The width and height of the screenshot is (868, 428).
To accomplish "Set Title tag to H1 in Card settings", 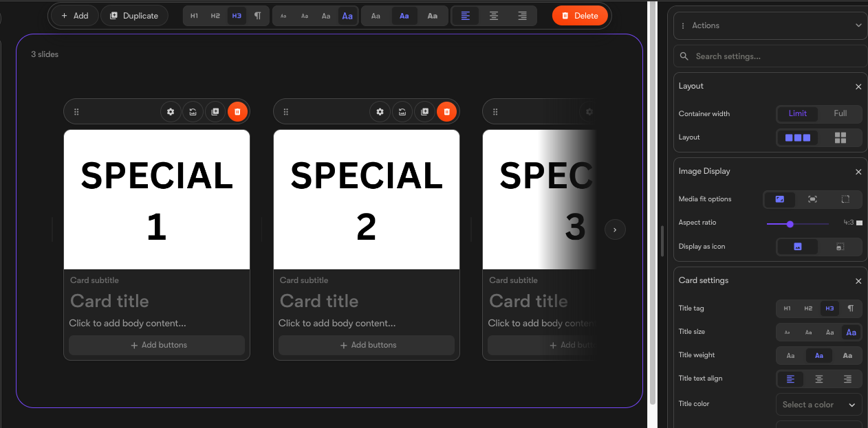I will (787, 308).
